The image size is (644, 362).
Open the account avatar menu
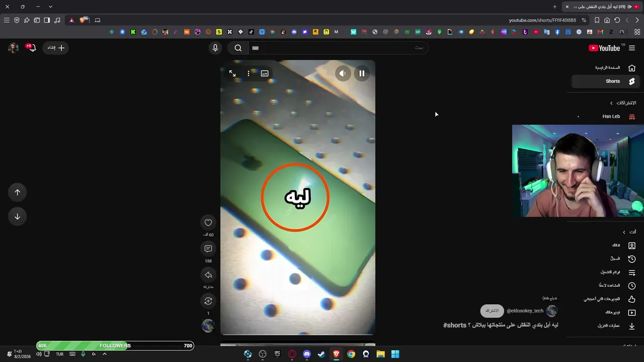14,48
